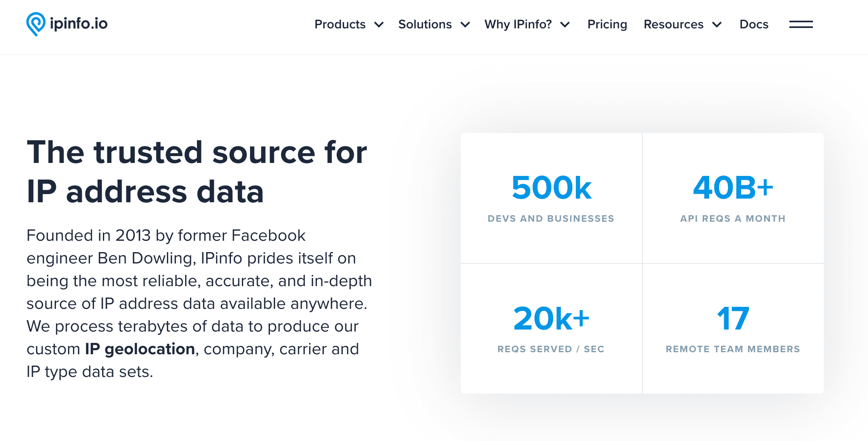This screenshot has height=441, width=868.
Task: Click the ipinfo.io wordmark text
Action: point(79,24)
